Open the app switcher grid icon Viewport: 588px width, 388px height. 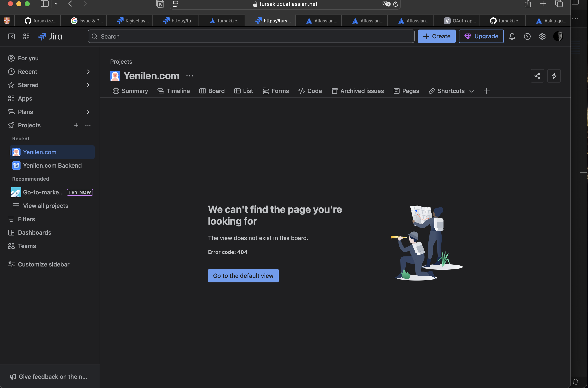[26, 36]
